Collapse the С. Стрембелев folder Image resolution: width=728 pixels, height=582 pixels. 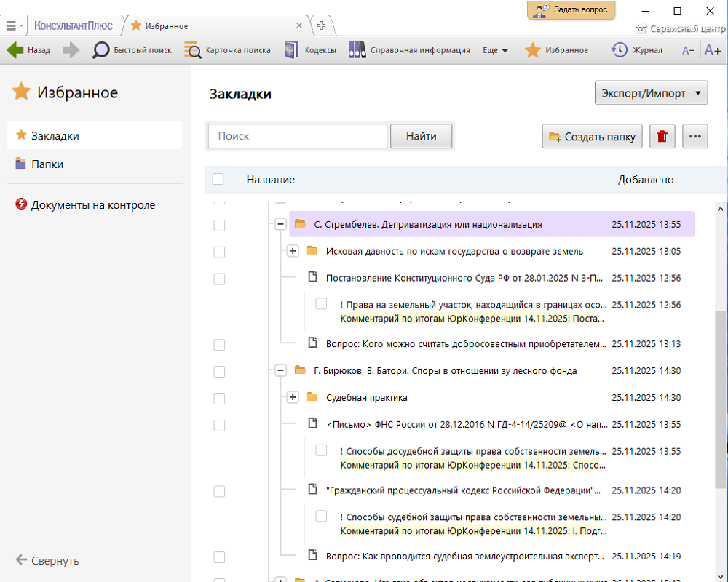click(280, 225)
